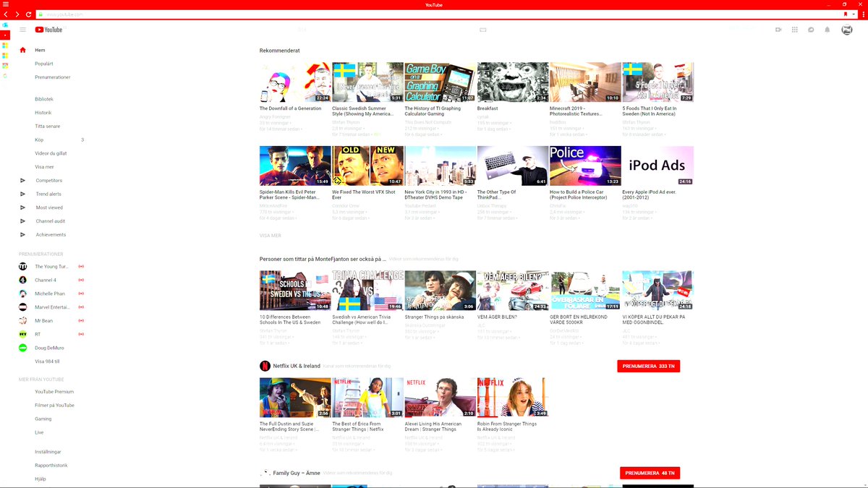868x488 pixels.
Task: Open Prenumerationer in the sidebar
Action: (x=53, y=77)
